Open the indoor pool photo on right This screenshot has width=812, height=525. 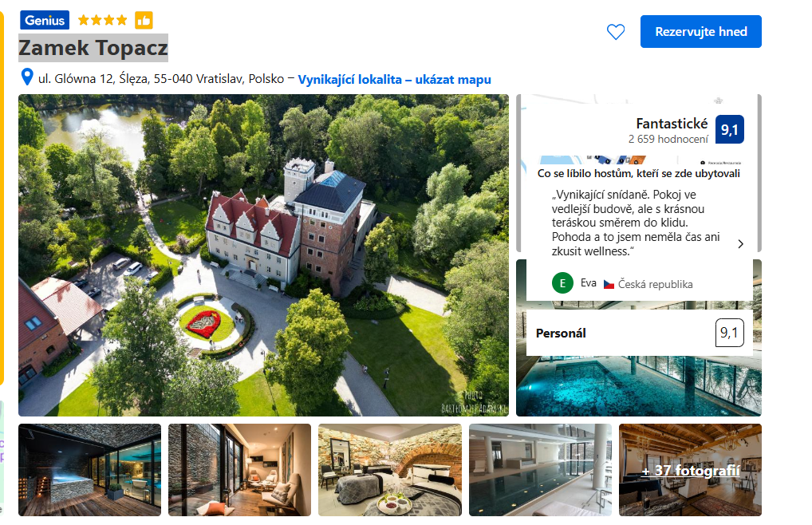coord(639,385)
